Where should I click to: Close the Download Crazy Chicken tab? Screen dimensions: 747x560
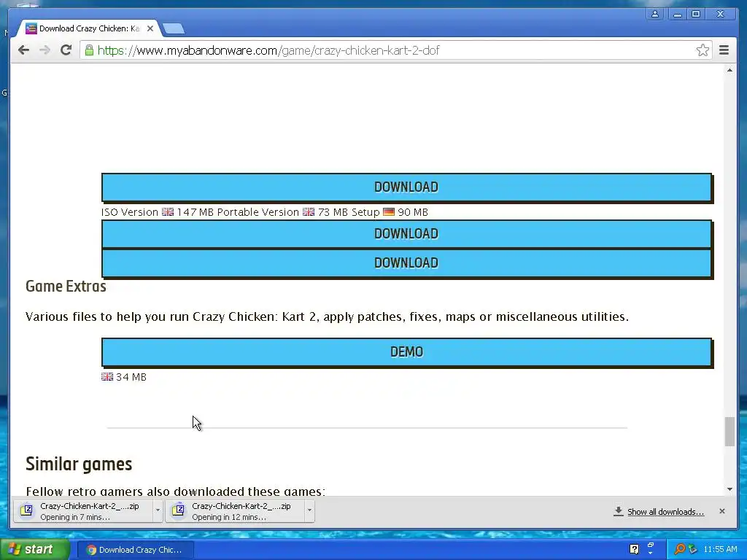[x=150, y=28]
